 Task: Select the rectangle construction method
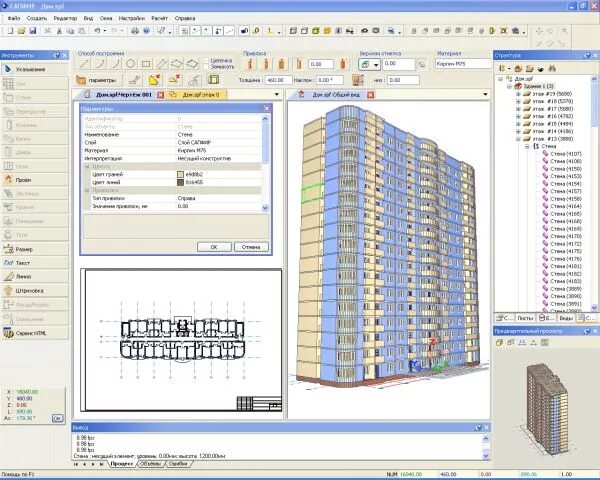[x=146, y=64]
